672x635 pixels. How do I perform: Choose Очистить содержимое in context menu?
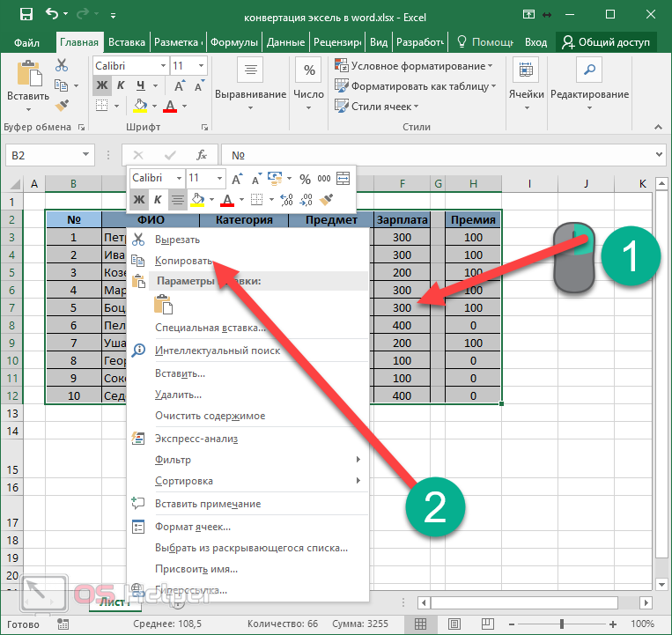click(x=248, y=416)
